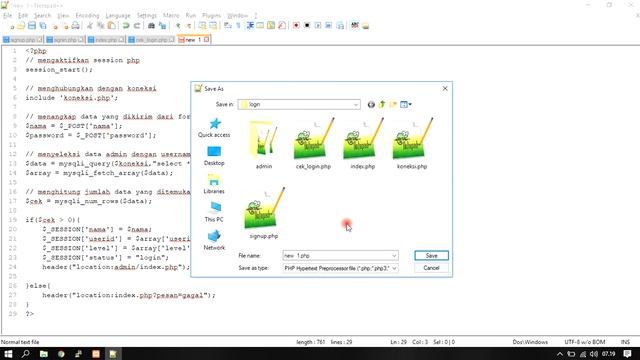Open the Action Center notification icon
The image size is (640, 360).
(x=627, y=354)
